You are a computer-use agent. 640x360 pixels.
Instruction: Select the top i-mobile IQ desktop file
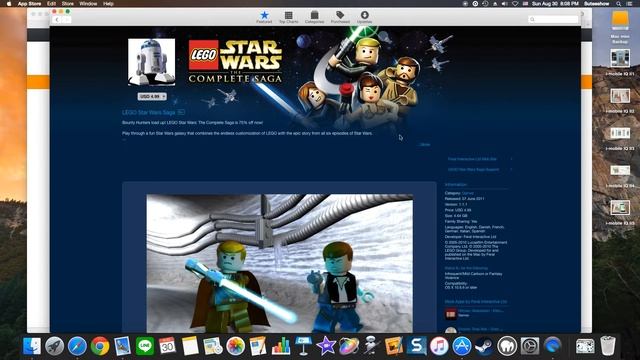(620, 62)
